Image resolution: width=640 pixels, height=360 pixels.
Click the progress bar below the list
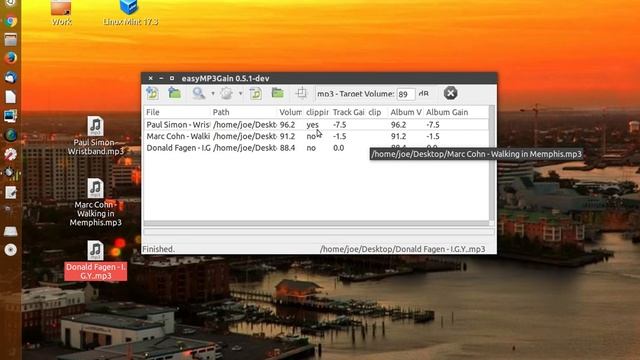[x=319, y=232]
